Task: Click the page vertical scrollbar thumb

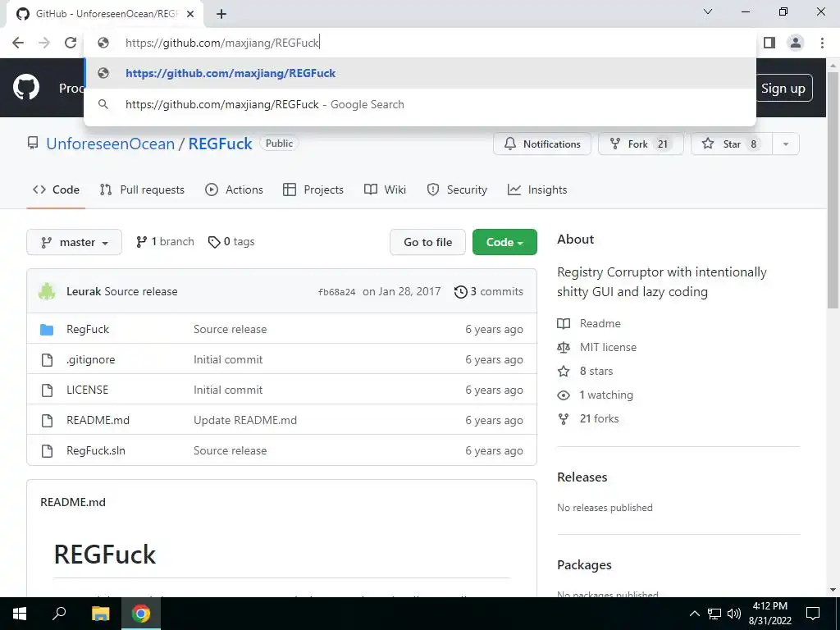Action: click(x=833, y=190)
